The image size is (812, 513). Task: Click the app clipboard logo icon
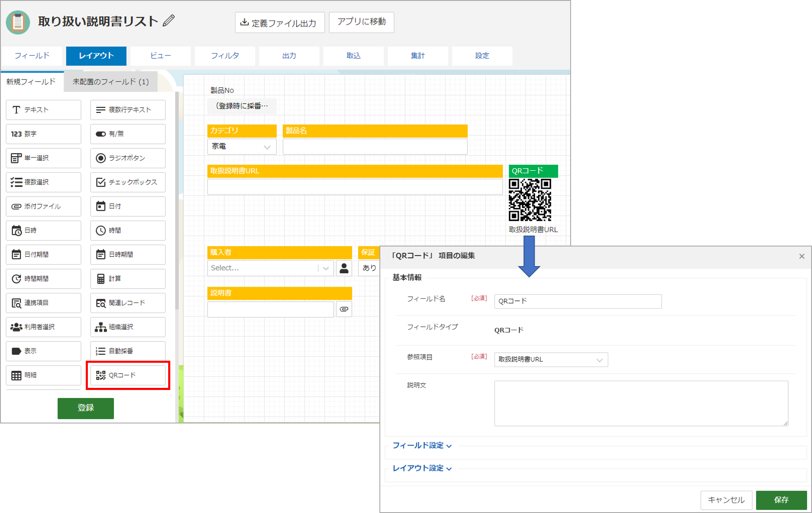pos(18,22)
